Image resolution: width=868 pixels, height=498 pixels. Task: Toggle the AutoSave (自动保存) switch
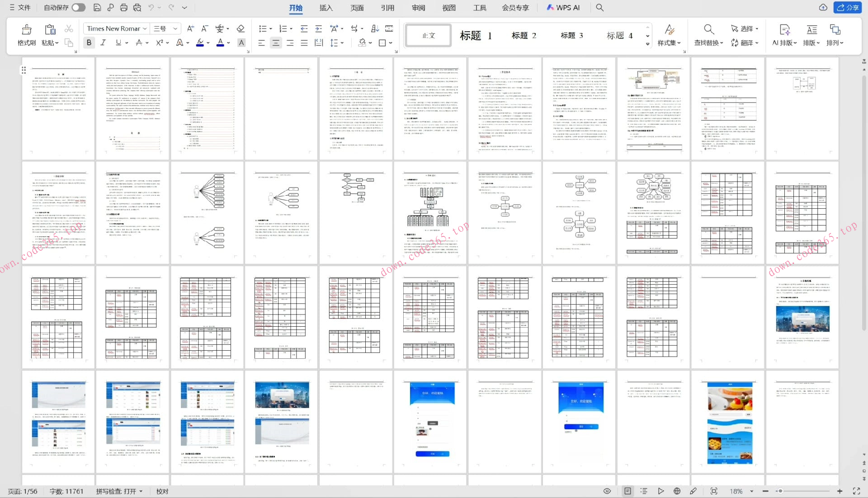point(78,8)
